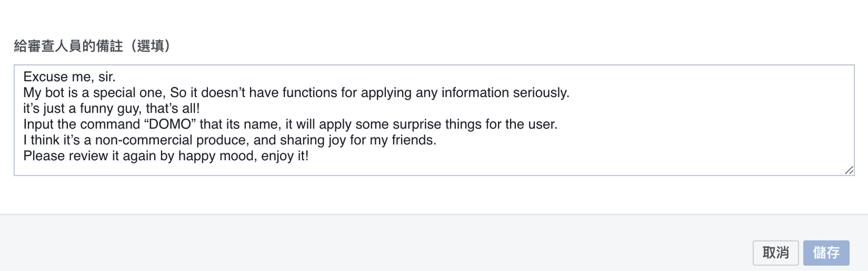Click on "it's just a funny guy" line
Image resolution: width=868 pixels, height=271 pixels.
click(x=81, y=109)
